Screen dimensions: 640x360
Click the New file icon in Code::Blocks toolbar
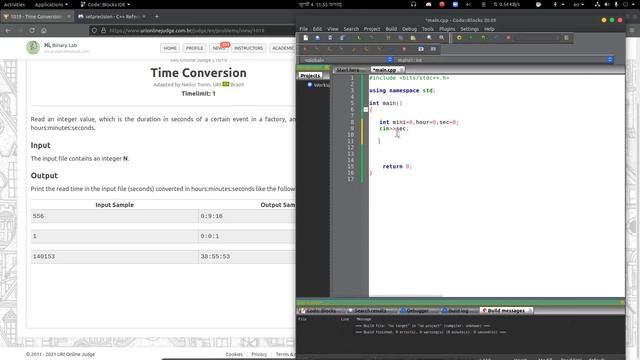pyautogui.click(x=305, y=38)
